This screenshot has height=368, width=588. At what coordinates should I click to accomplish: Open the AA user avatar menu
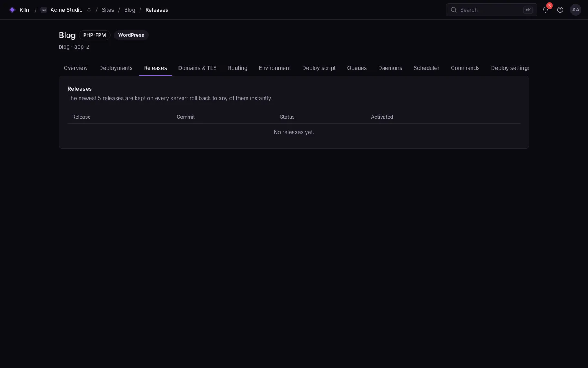click(576, 10)
